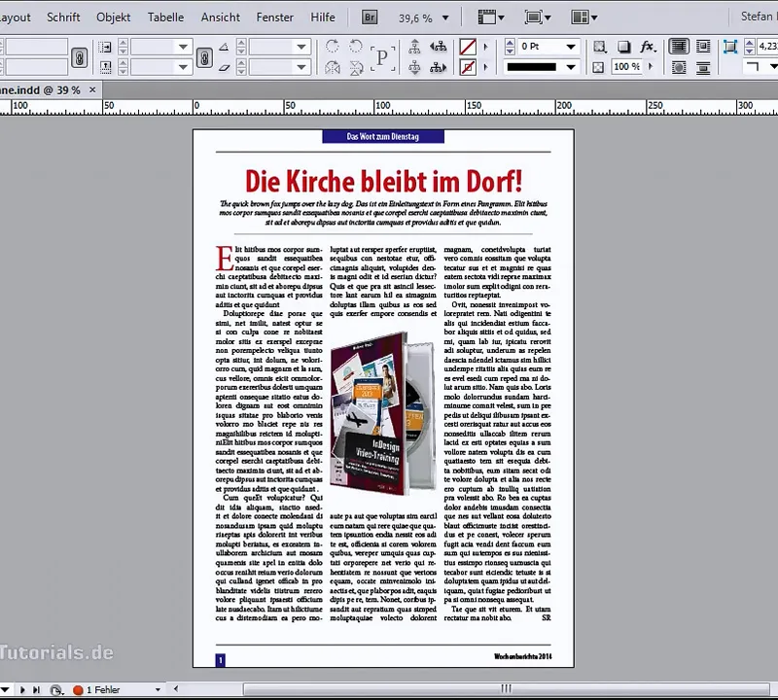Open the view options dropdown

pos(491,17)
